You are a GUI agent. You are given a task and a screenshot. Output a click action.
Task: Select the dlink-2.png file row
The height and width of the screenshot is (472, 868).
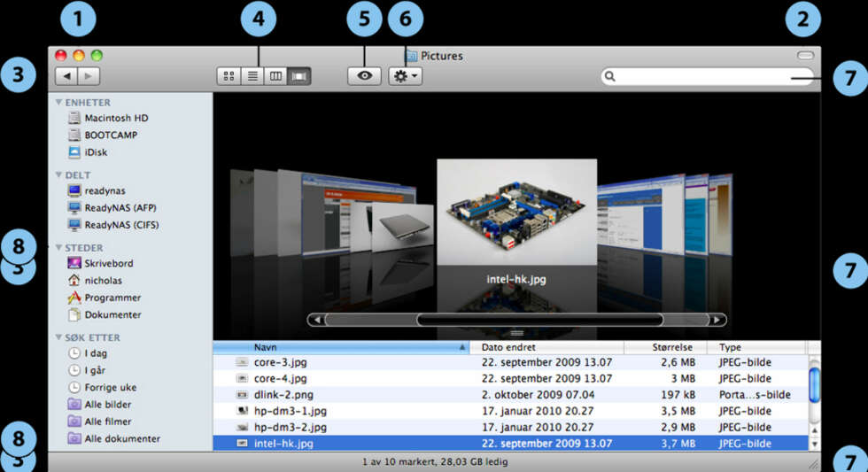[x=510, y=395]
